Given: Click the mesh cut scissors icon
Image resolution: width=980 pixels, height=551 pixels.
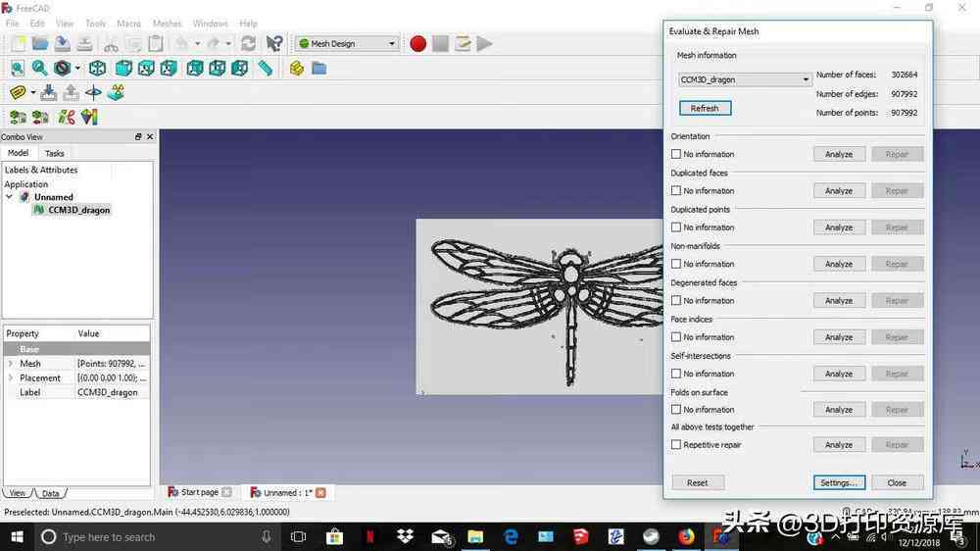Looking at the screenshot, I should coord(67,117).
